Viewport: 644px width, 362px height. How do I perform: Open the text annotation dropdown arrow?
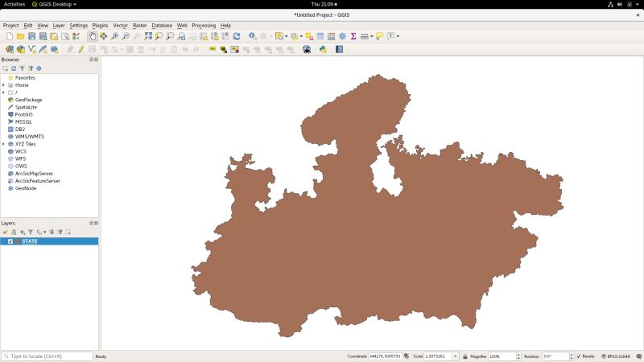[398, 36]
